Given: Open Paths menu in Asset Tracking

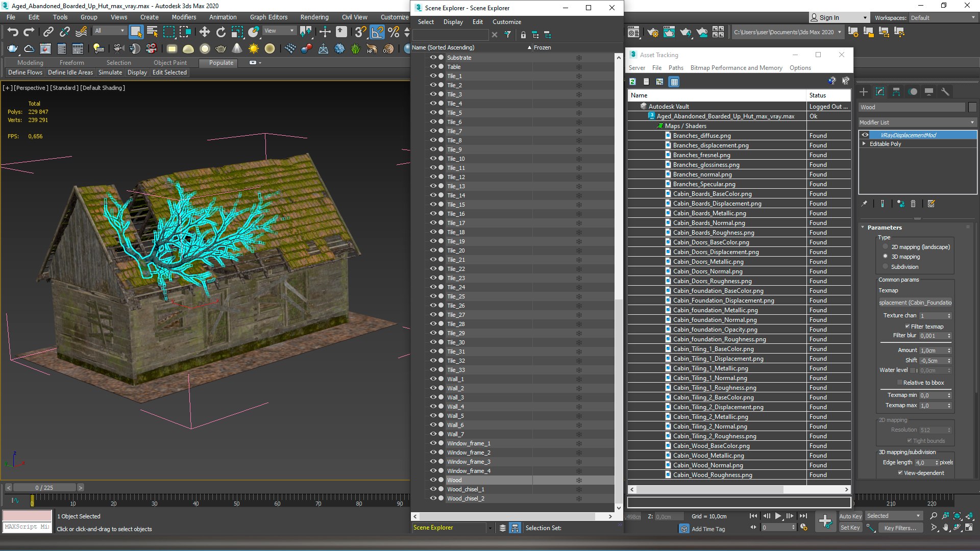Looking at the screenshot, I should (676, 68).
